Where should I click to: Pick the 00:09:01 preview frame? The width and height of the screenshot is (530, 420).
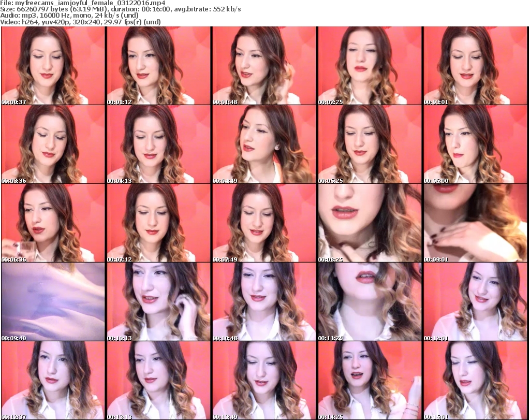click(475, 223)
